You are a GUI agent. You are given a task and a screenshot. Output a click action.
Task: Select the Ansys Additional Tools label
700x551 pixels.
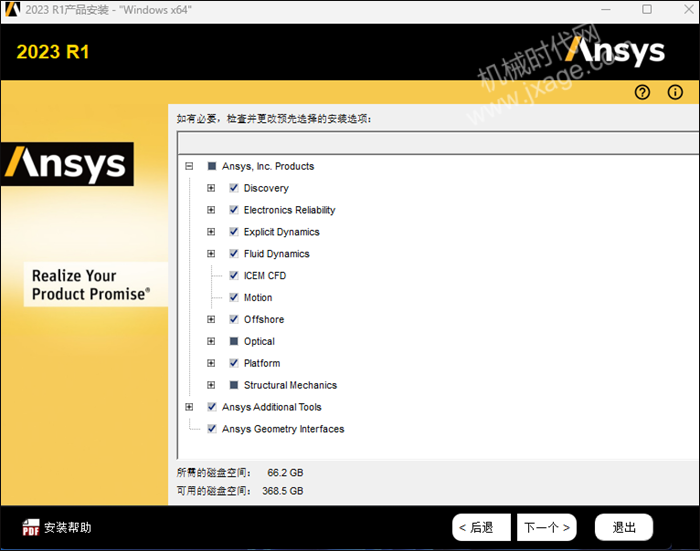coord(272,407)
